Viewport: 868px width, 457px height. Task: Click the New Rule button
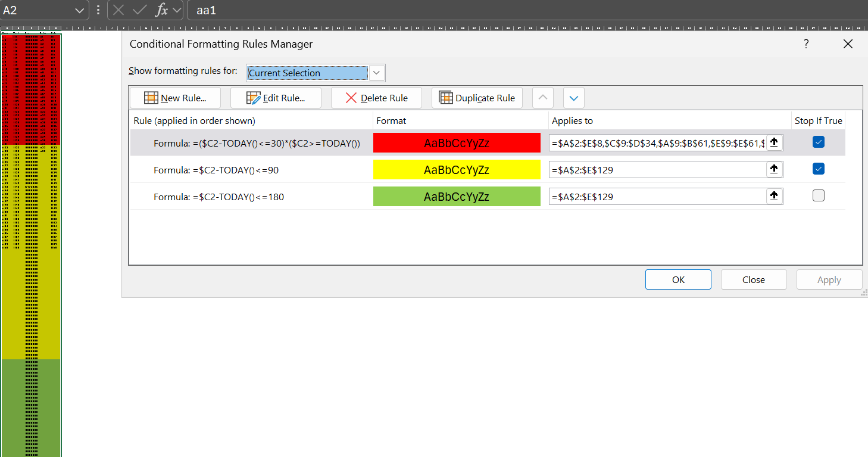click(x=175, y=98)
